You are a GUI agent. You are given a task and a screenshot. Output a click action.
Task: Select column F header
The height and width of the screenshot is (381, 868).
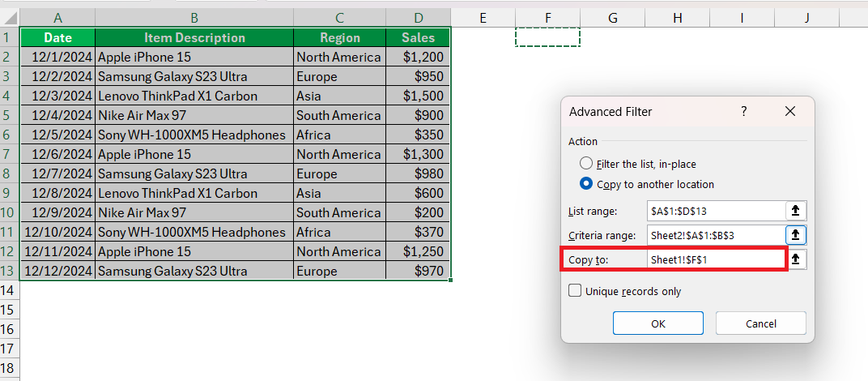point(547,19)
